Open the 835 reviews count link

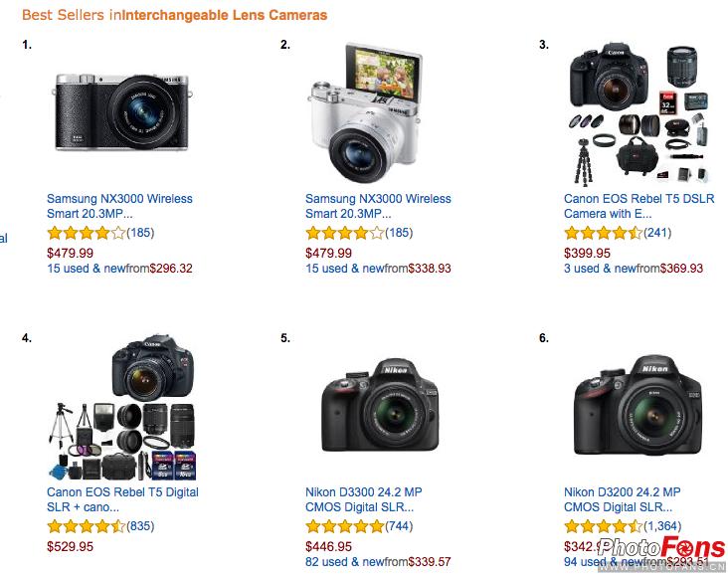pos(140,526)
